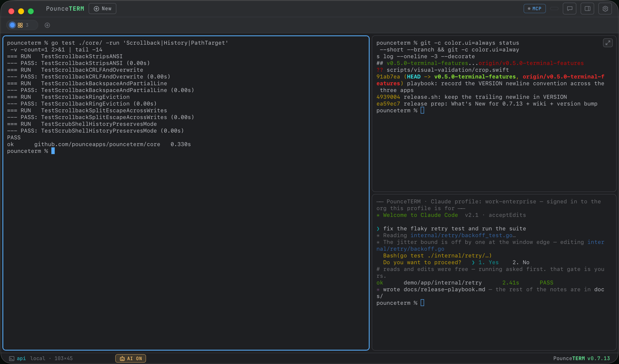Focus the prompt cursor in the left pane
The width and height of the screenshot is (619, 364).
tap(53, 151)
